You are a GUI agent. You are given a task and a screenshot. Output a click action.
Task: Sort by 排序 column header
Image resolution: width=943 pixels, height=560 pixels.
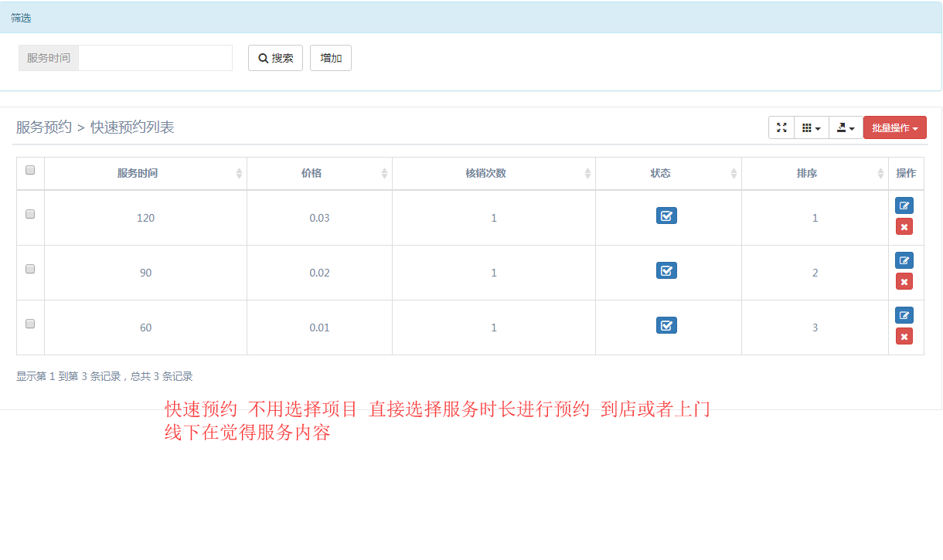[x=815, y=173]
